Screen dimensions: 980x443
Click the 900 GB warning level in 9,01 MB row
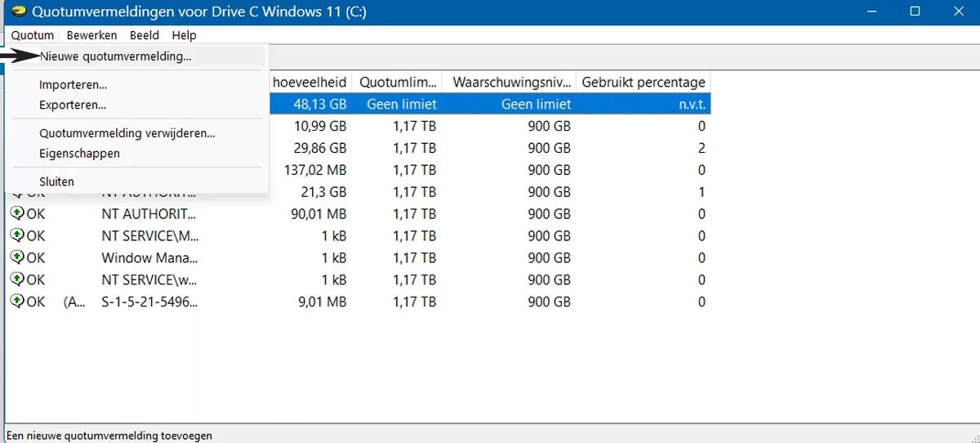point(549,302)
